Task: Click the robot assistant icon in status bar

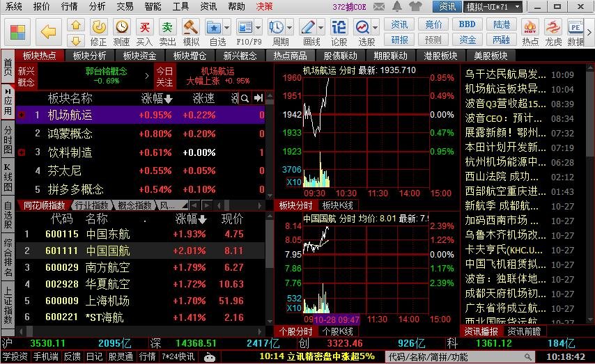Action: tap(210, 356)
